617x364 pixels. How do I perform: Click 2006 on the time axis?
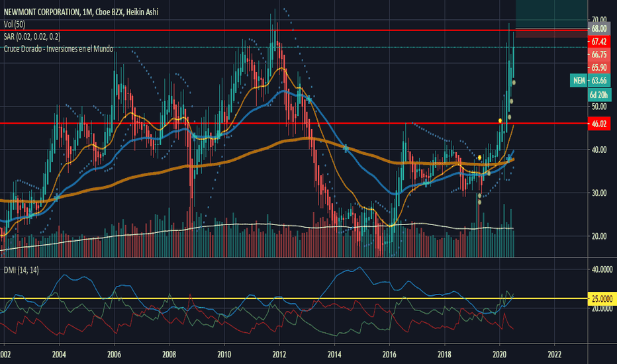pyautogui.click(x=114, y=354)
